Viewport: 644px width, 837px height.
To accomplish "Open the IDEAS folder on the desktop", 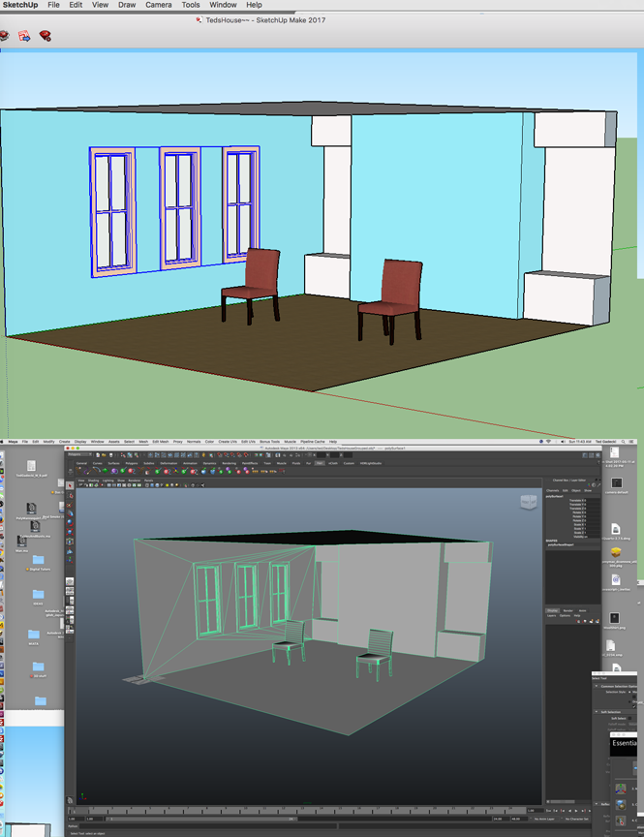I will coord(38,595).
